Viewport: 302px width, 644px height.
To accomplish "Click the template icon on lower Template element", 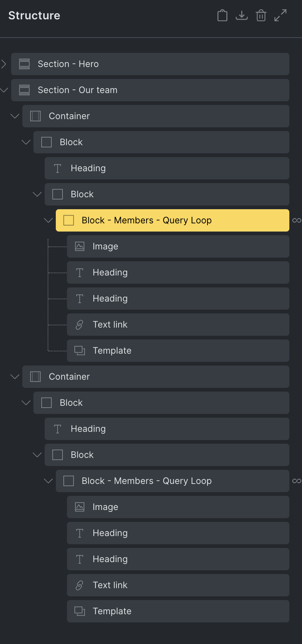I will pyautogui.click(x=80, y=611).
